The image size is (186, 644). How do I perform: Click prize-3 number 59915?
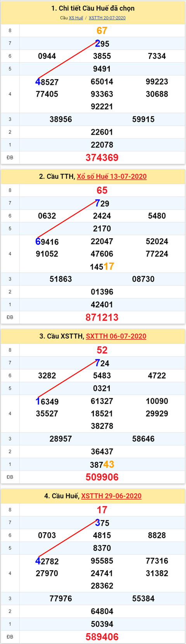143,119
